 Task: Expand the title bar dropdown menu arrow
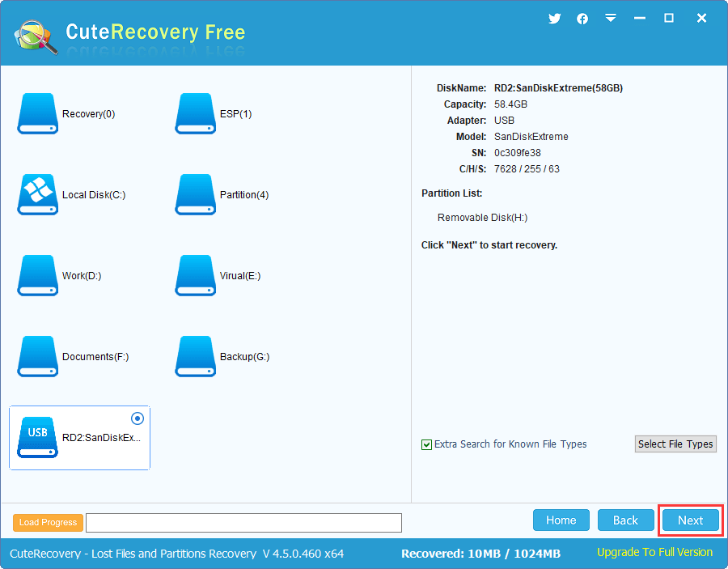(611, 19)
